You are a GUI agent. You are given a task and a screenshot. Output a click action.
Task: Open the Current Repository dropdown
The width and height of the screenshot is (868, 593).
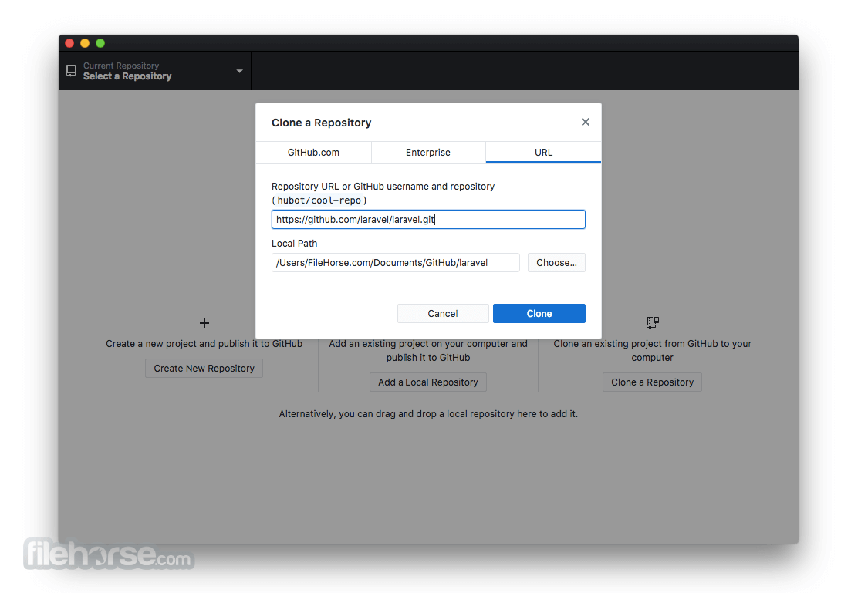(155, 71)
